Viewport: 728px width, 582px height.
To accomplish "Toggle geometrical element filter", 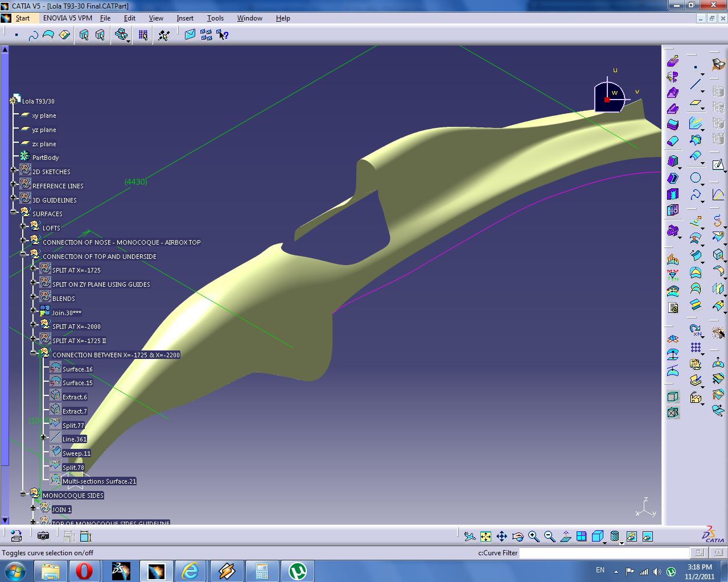I will (x=100, y=35).
